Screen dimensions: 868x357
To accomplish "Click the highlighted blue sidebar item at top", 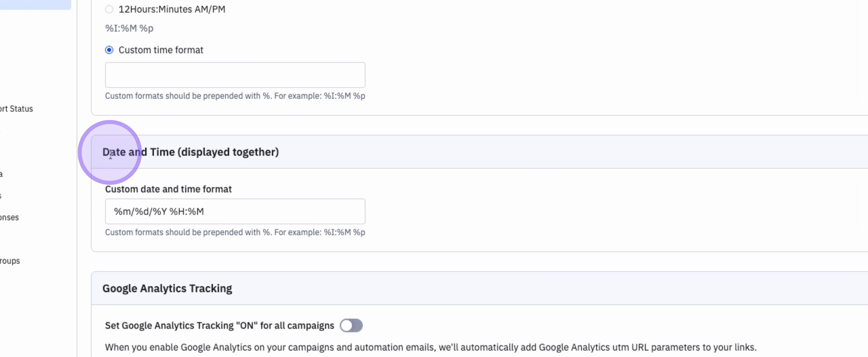I will coord(35,4).
